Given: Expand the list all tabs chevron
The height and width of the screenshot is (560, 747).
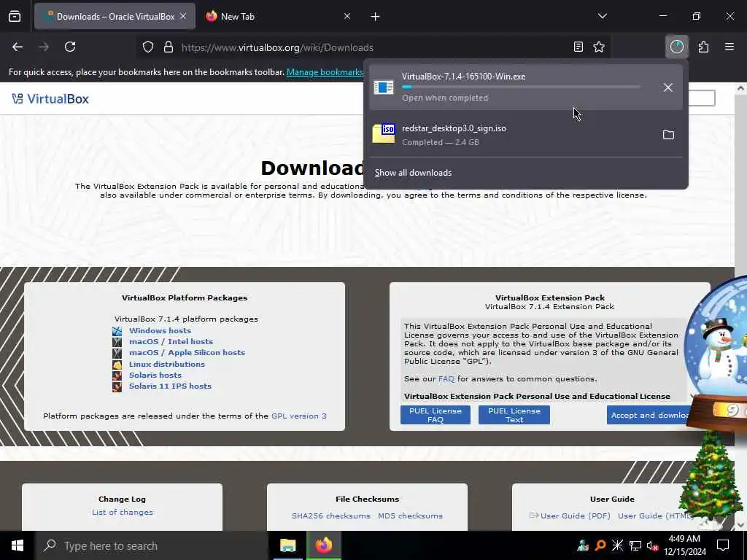Looking at the screenshot, I should click(x=602, y=16).
